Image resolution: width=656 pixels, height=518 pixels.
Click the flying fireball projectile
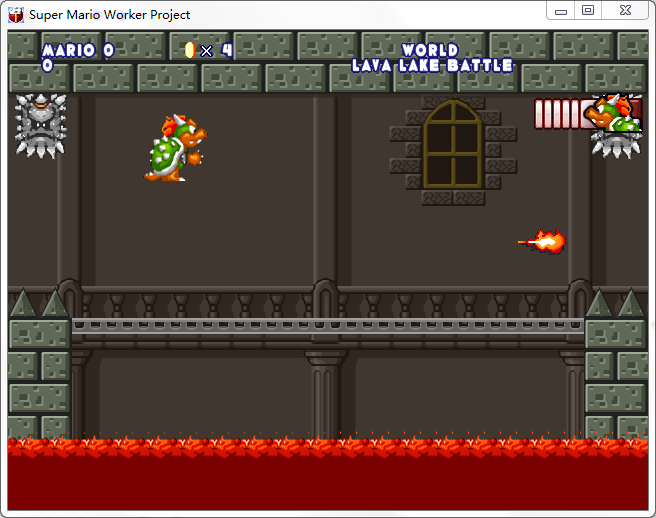point(542,241)
